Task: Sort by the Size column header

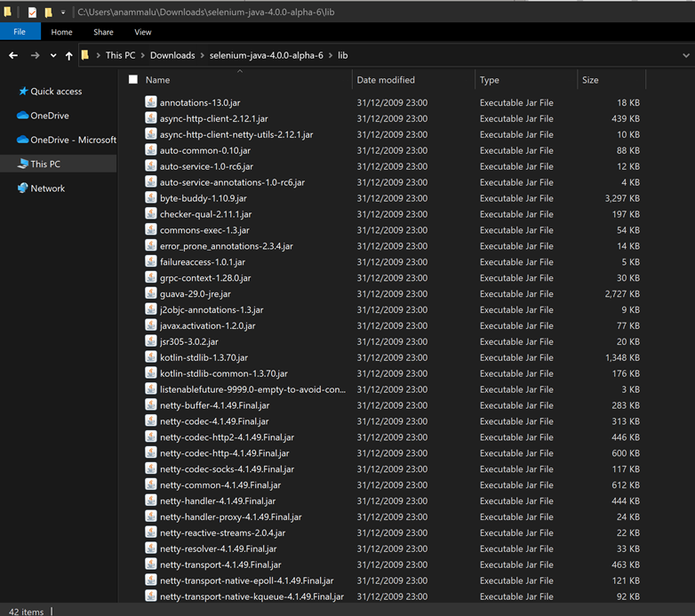Action: coord(590,80)
